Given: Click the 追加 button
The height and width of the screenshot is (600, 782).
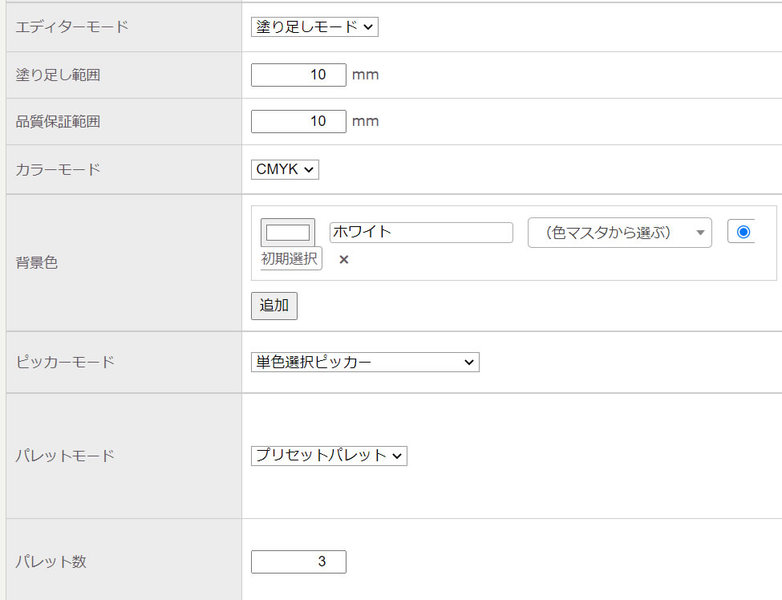Looking at the screenshot, I should 274,306.
